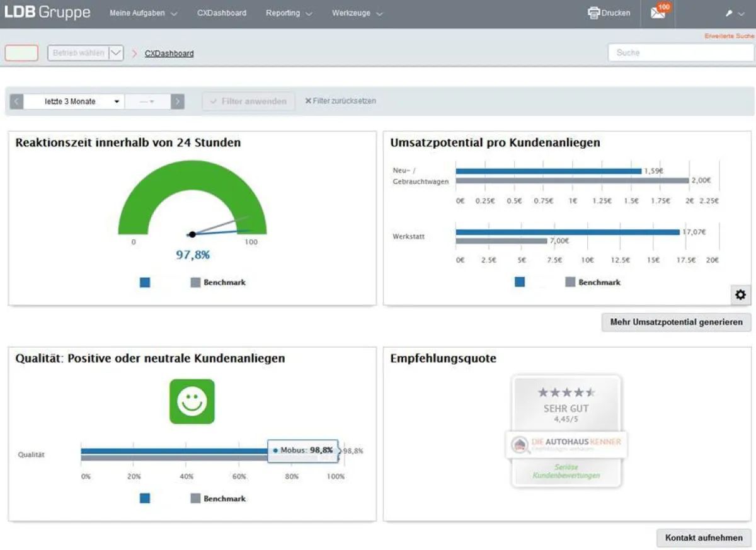This screenshot has height=550, width=756.
Task: Open the mail inbox envelope icon
Action: pos(658,13)
